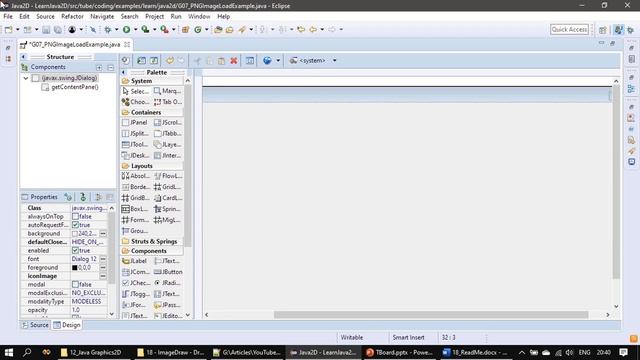Screen dimensions: 640x360
Task: Click the taskbar search magnifier
Action: click(27, 352)
